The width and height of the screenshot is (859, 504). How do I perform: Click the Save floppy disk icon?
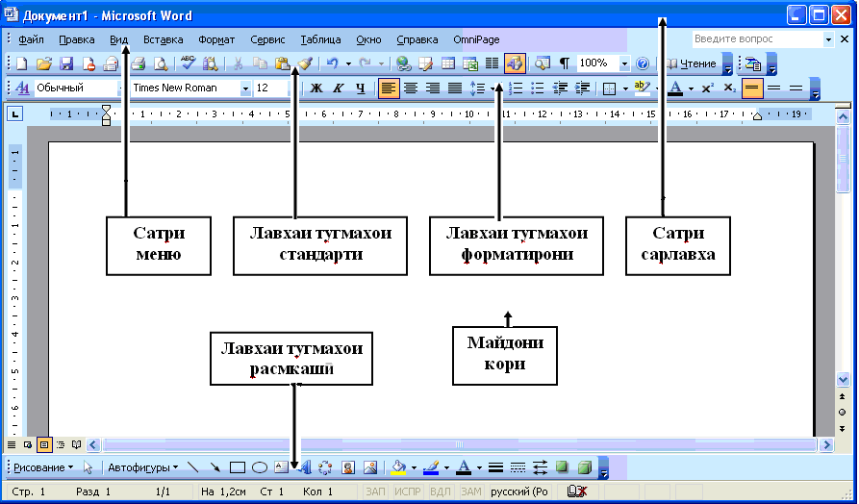(x=66, y=63)
